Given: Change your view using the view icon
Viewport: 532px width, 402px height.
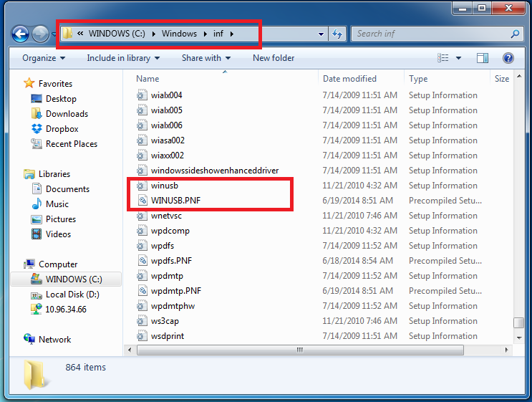Looking at the screenshot, I should (442, 58).
